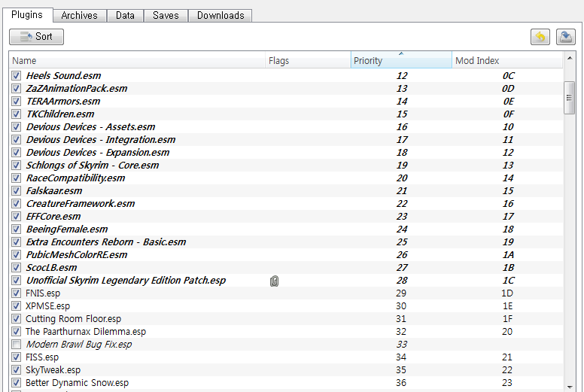The height and width of the screenshot is (392, 584).
Task: Toggle TKChildren.esm checkbox
Action: coord(16,114)
